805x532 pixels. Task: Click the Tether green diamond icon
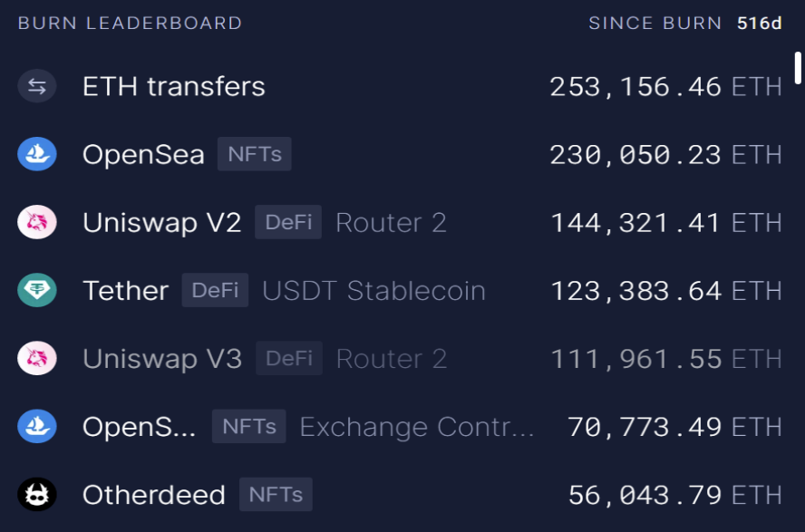(x=37, y=290)
